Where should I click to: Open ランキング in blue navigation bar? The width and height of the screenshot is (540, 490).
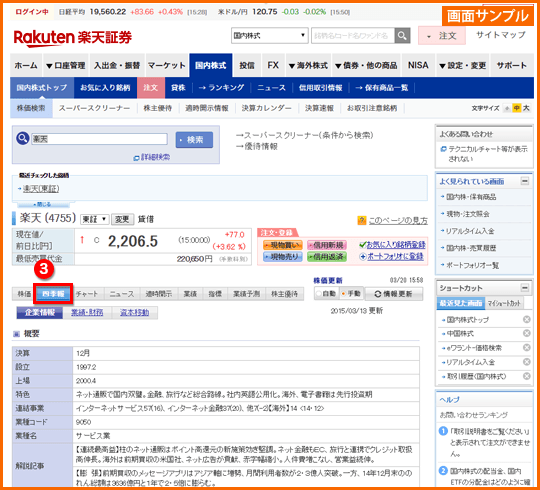point(222,88)
